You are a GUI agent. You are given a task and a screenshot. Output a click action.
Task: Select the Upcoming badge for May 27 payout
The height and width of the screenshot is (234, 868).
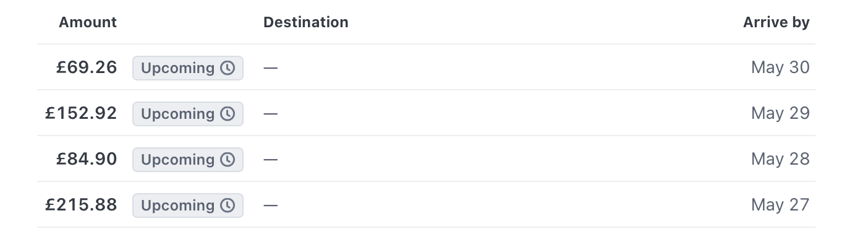[x=188, y=206]
